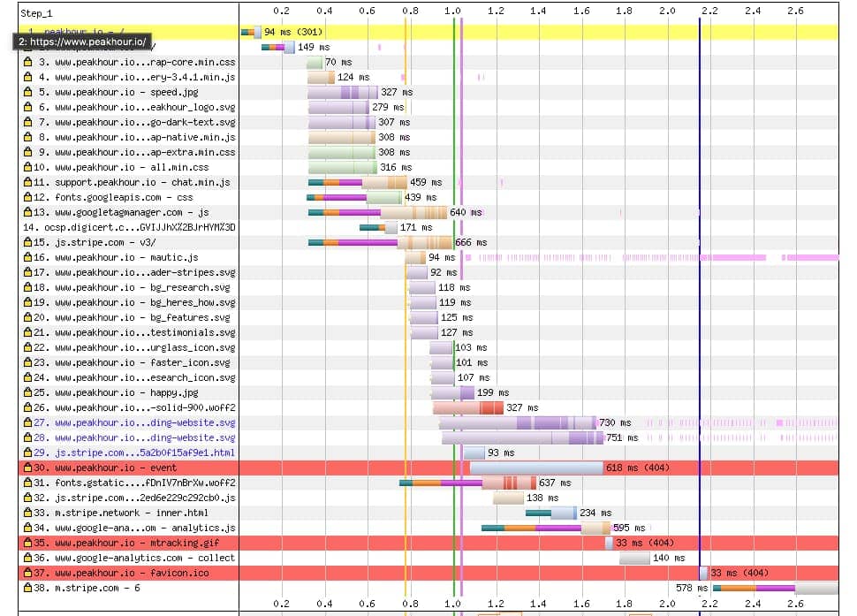The height and width of the screenshot is (616, 857).
Task: Click the 637 ms timing label
Action: click(x=555, y=483)
